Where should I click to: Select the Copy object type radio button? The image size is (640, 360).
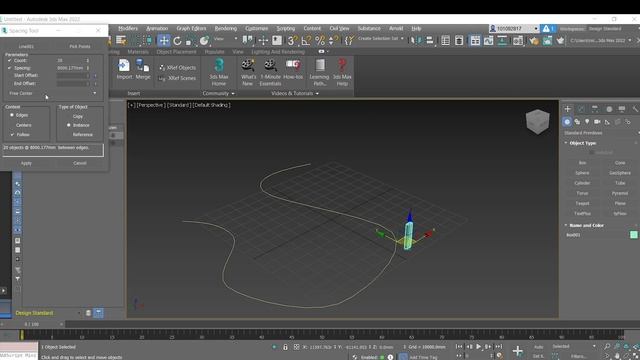(x=69, y=116)
